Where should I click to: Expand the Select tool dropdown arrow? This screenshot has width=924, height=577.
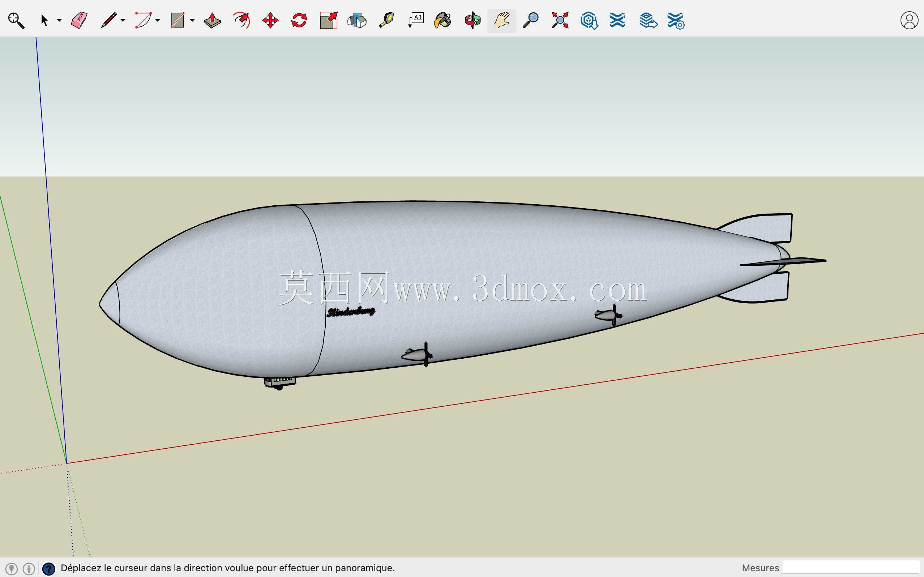[x=59, y=20]
